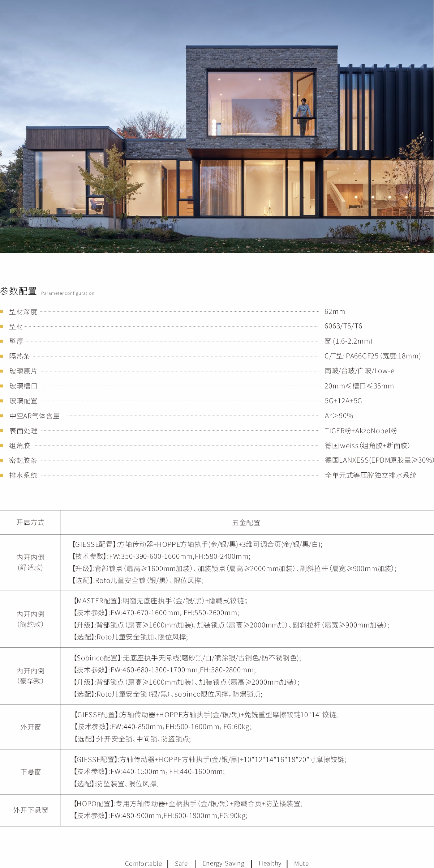Click the "防坠装置、限位风撑" option line

click(116, 784)
